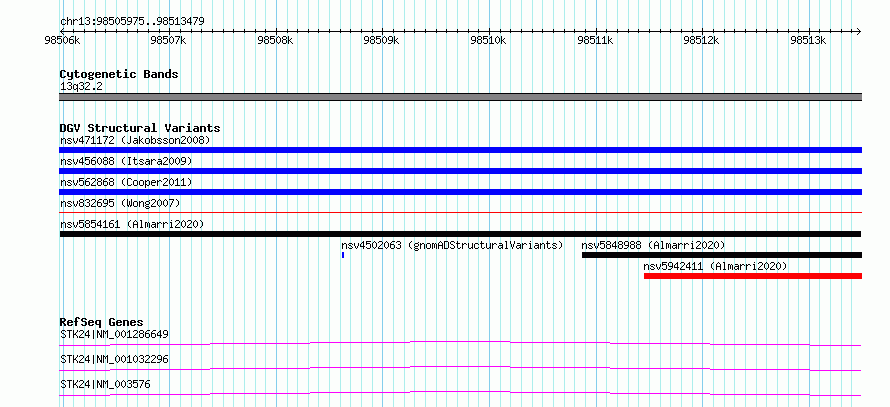This screenshot has height=407, width=890.
Task: Open the nsv5942411 (Almarri2020) label
Action: click(x=715, y=266)
